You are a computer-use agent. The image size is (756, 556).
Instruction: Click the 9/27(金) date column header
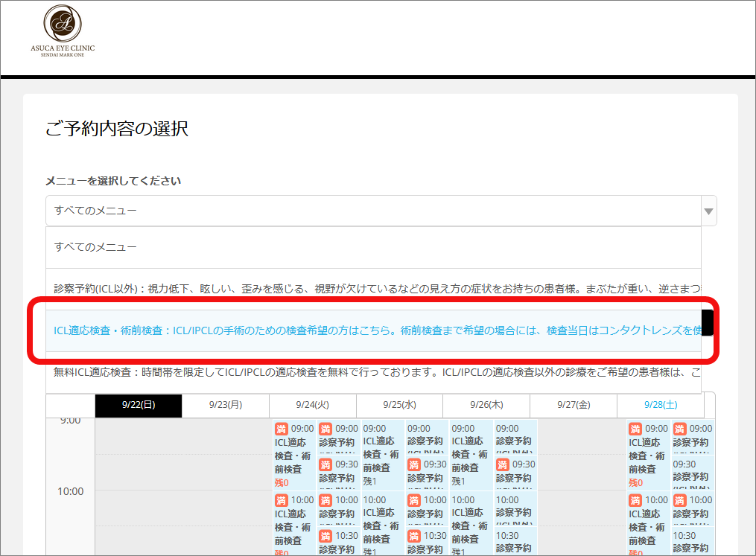click(x=573, y=406)
